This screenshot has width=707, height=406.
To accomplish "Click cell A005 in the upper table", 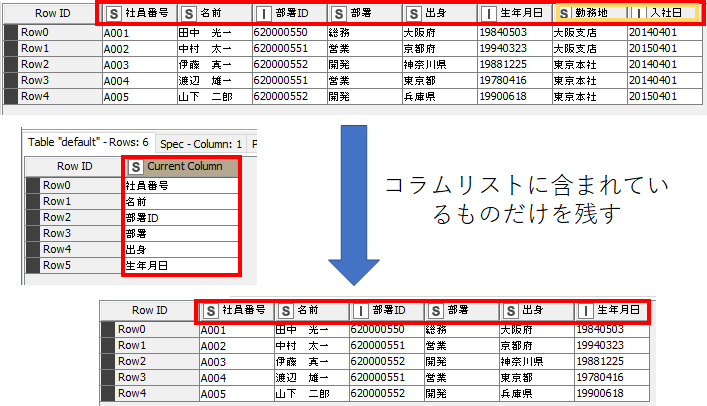I will [x=140, y=97].
